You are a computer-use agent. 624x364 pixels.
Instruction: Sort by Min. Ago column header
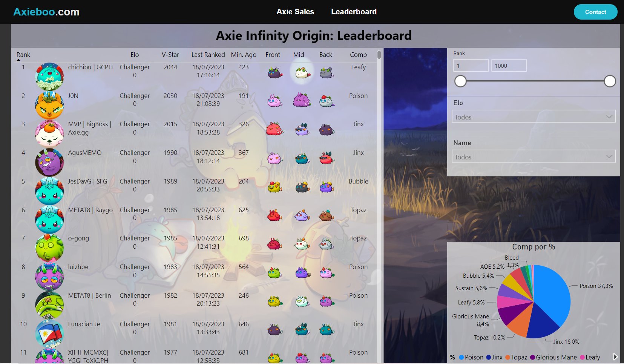244,55
